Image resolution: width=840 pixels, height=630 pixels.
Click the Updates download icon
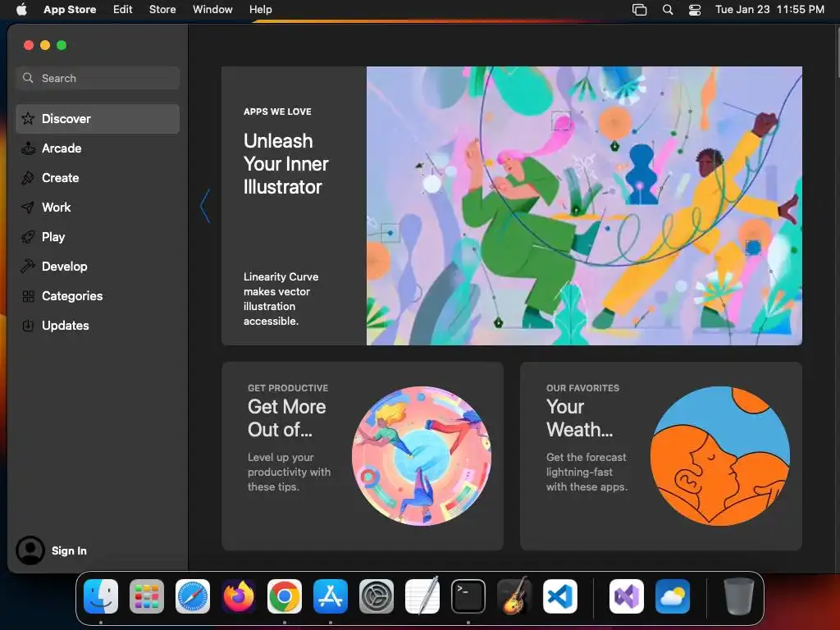(x=28, y=326)
